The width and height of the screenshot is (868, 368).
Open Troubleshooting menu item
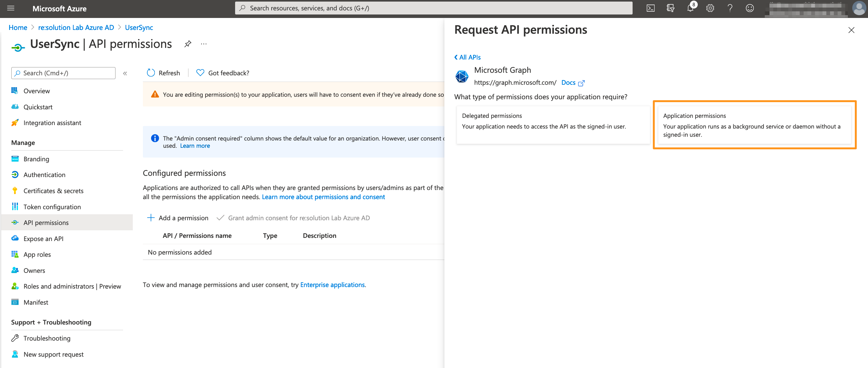(47, 338)
